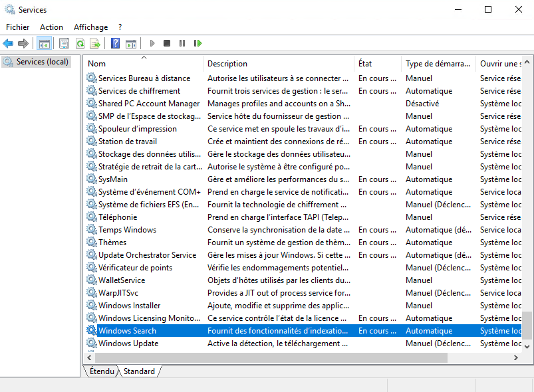Click the gear icon beside SysMain
Screen dimensions: 534x392
[91, 179]
